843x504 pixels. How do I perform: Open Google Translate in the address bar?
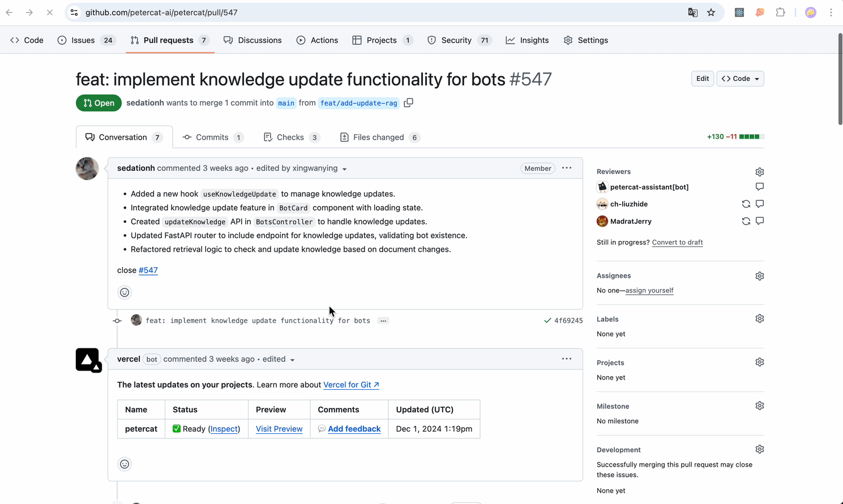click(692, 12)
